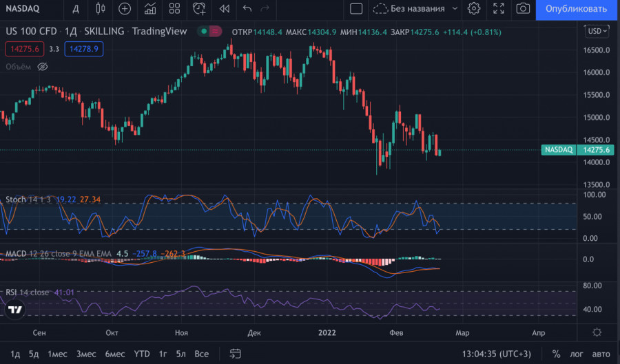Open chart settings gear icon
Image resolution: width=620 pixels, height=364 pixels.
click(474, 9)
